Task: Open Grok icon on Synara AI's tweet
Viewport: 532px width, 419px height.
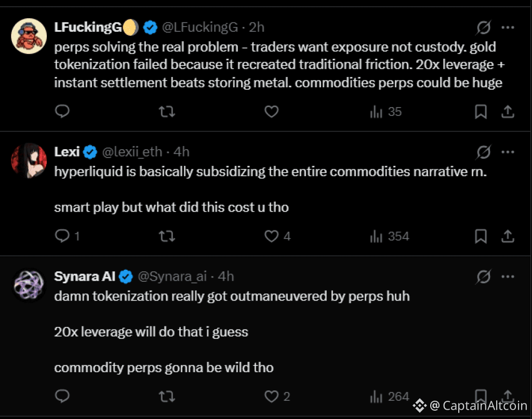Action: click(x=484, y=277)
